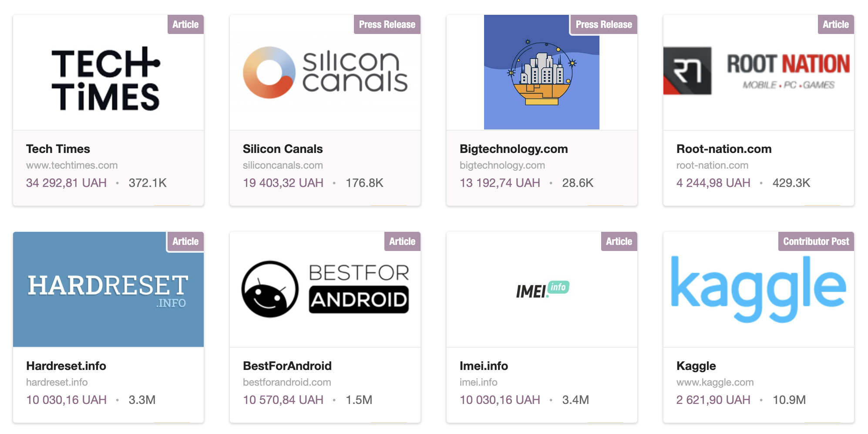
Task: Click the 34 292,81 UAH price
Action: coord(66,183)
